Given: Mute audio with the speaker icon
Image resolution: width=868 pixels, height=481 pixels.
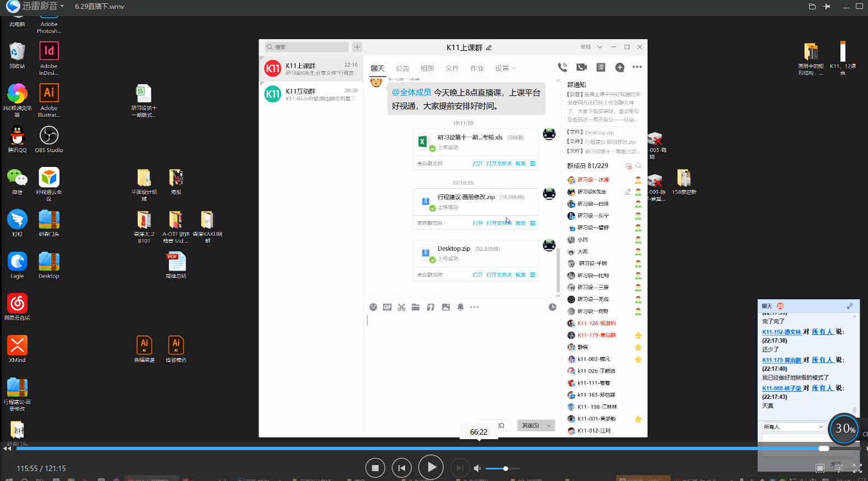Looking at the screenshot, I should click(x=477, y=468).
